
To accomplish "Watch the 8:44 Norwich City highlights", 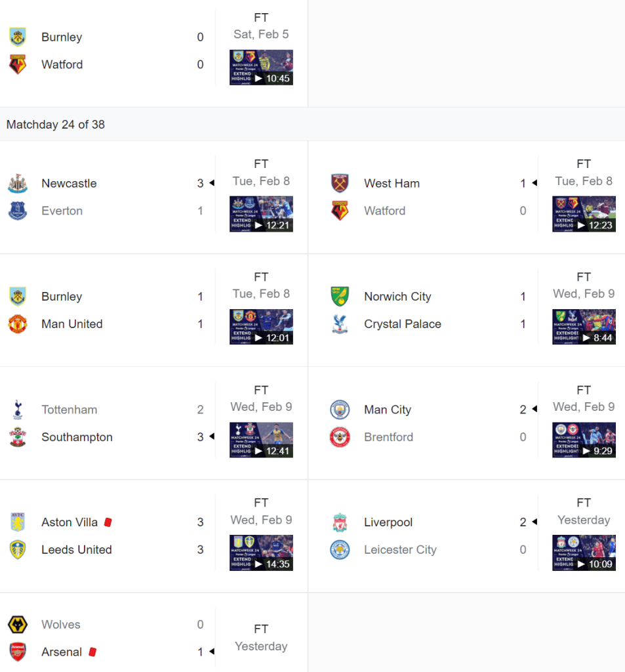I will (x=584, y=327).
